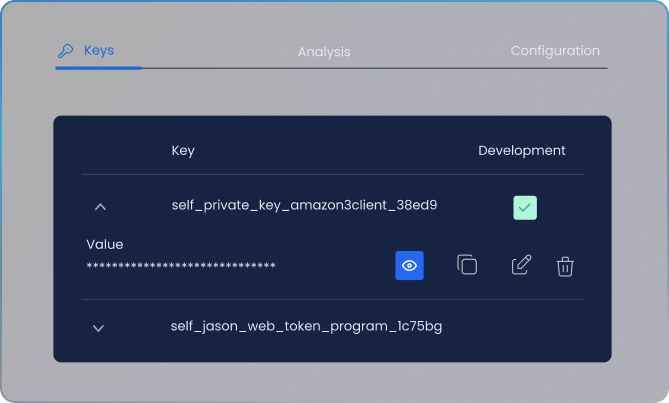
Task: Delete the key with trash icon
Action: pyautogui.click(x=565, y=267)
